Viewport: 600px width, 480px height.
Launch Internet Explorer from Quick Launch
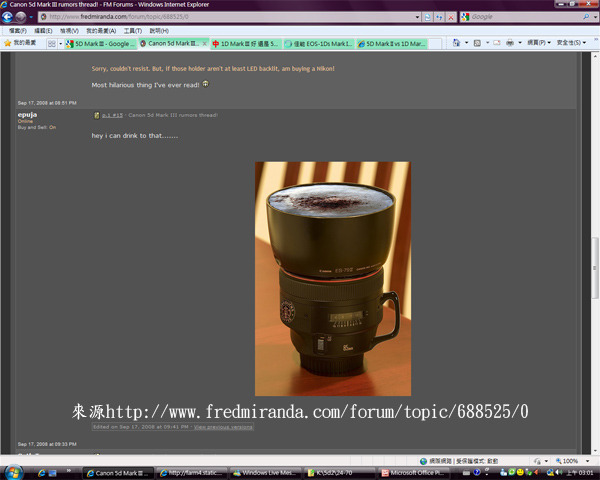pyautogui.click(x=41, y=473)
